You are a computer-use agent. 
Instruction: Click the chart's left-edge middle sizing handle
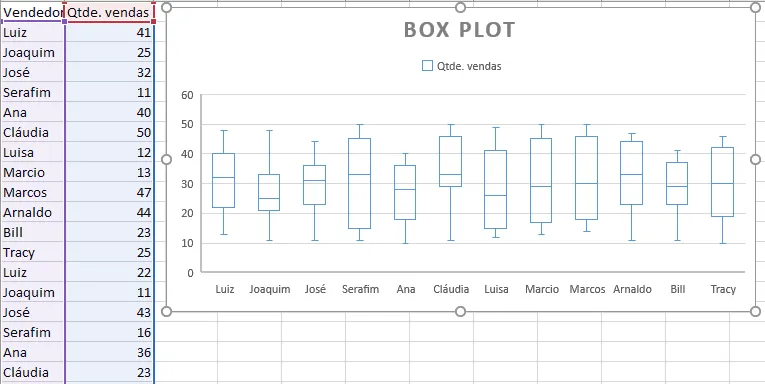(x=166, y=160)
